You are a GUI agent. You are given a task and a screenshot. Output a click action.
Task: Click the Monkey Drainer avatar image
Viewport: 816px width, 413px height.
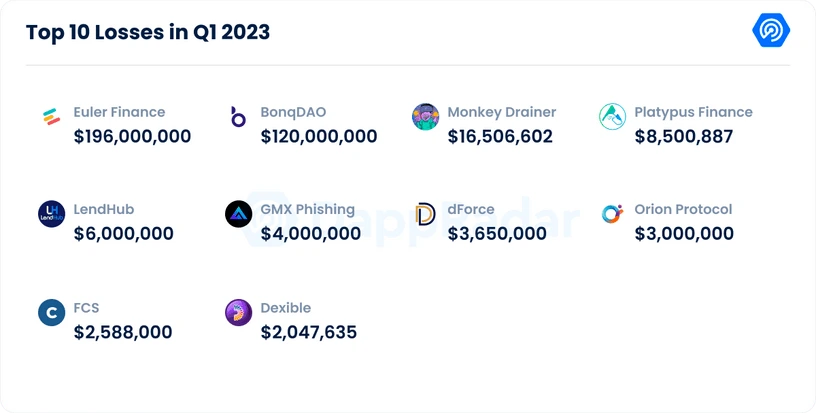pyautogui.click(x=425, y=117)
